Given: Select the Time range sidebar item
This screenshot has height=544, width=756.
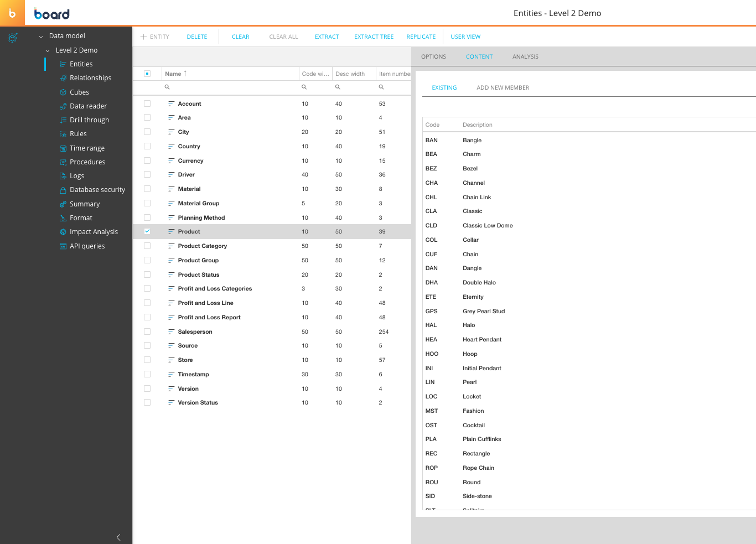Looking at the screenshot, I should click(87, 148).
